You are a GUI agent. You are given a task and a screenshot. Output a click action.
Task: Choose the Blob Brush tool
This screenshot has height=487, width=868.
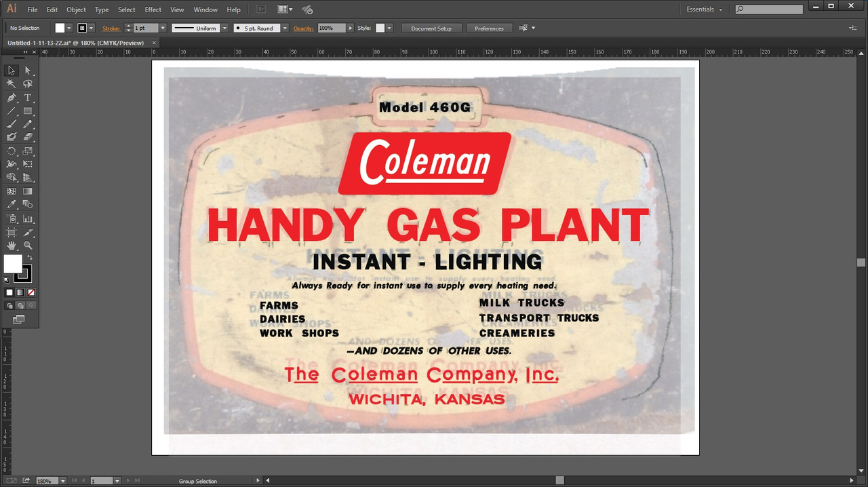12,137
